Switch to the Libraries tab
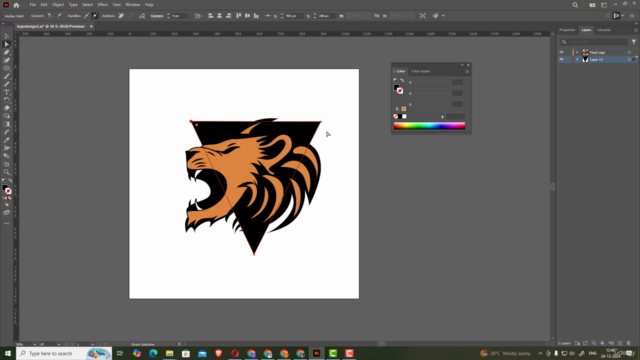Image resolution: width=640 pixels, height=360 pixels. click(604, 30)
